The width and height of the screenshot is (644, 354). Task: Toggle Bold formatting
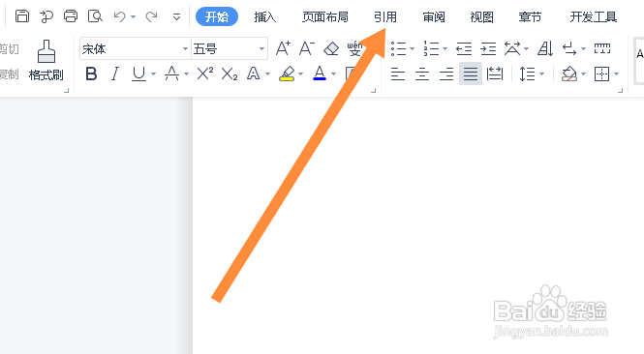(91, 74)
